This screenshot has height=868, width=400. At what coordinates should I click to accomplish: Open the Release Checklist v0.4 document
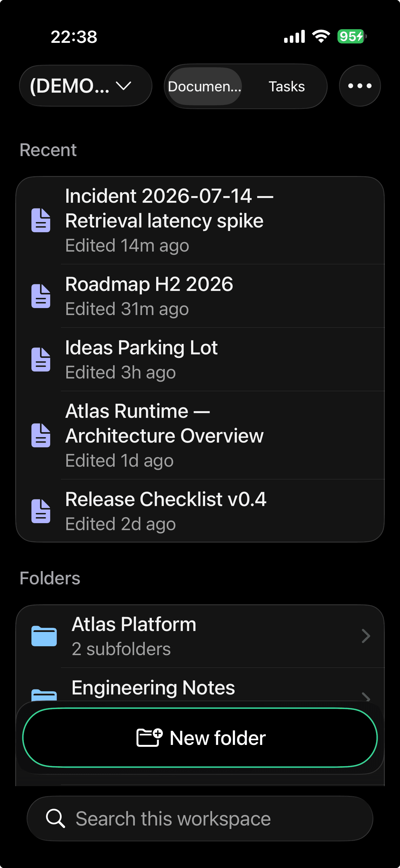pyautogui.click(x=200, y=511)
